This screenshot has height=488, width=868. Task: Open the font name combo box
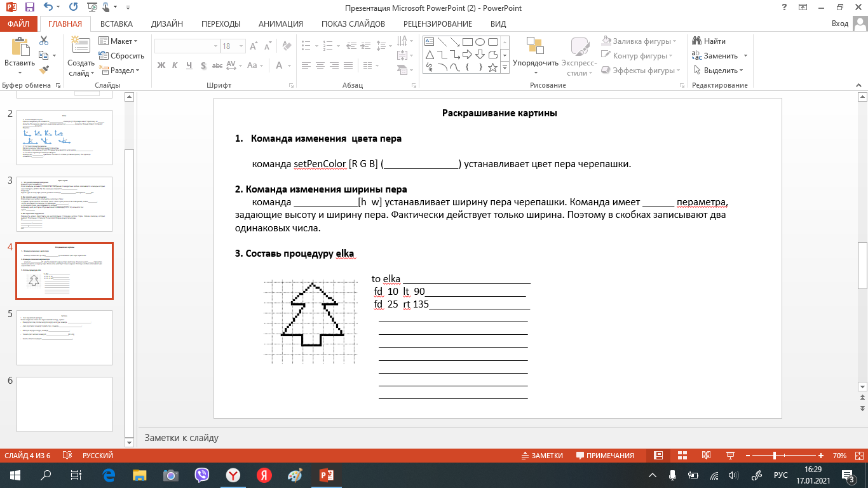coord(186,46)
